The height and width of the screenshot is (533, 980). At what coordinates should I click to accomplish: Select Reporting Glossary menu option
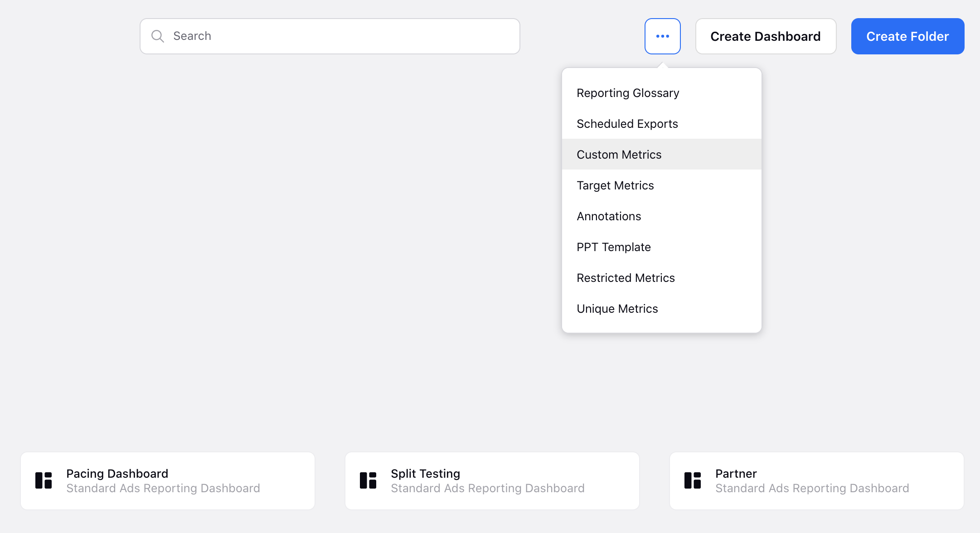627,92
